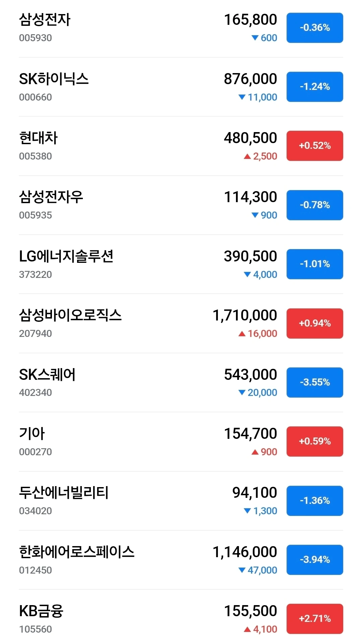
Task: Tap the -3.55% change badge
Action: 315,383
